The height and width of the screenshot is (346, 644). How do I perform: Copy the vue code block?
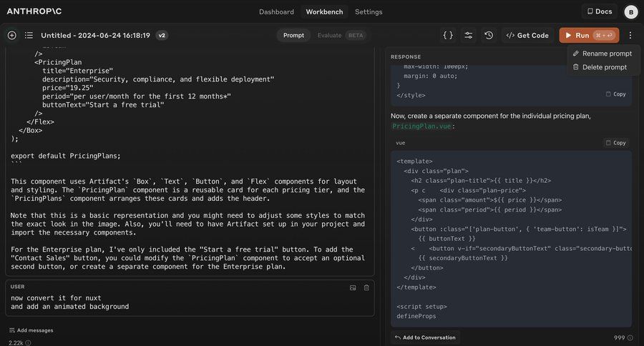(615, 143)
